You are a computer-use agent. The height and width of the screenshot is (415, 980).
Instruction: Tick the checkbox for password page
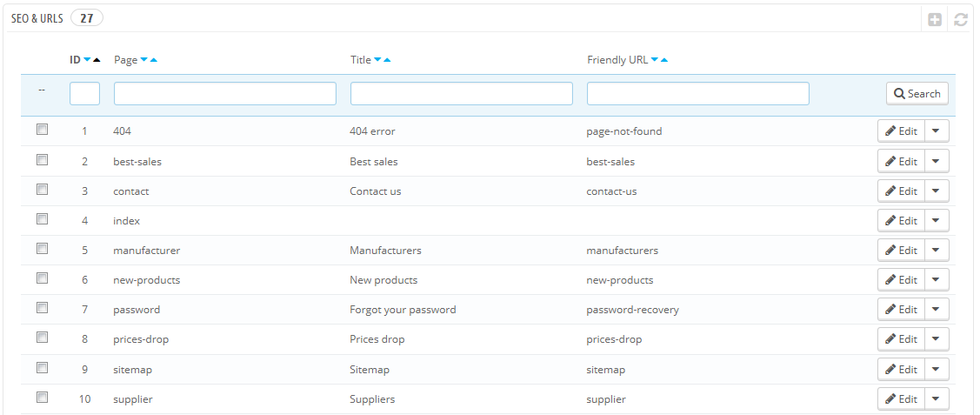[x=42, y=307]
